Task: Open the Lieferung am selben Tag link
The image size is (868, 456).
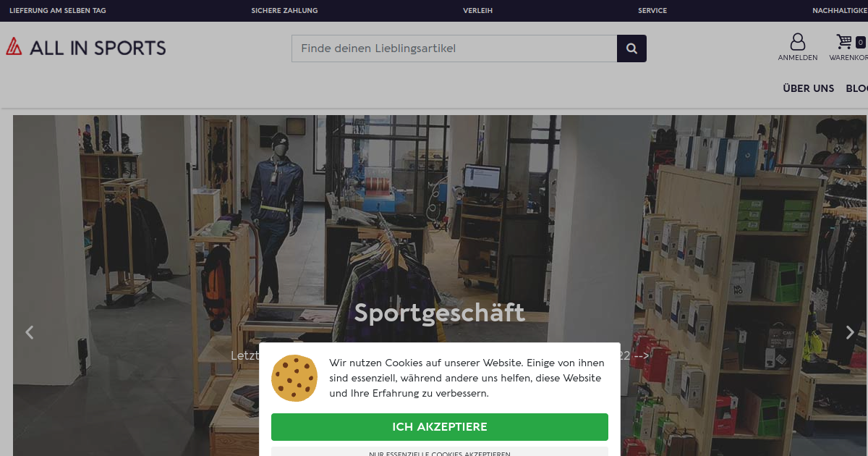Action: pos(58,11)
